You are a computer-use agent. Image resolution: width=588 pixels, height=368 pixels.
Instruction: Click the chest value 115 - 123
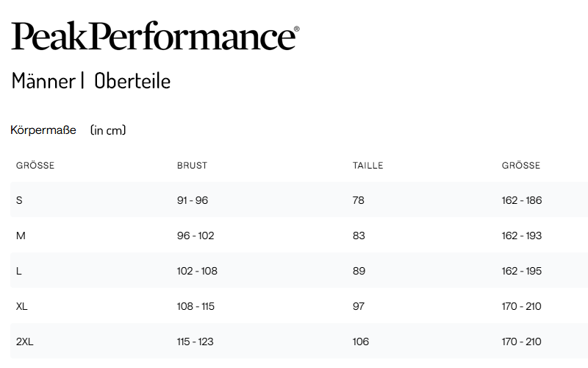(196, 342)
